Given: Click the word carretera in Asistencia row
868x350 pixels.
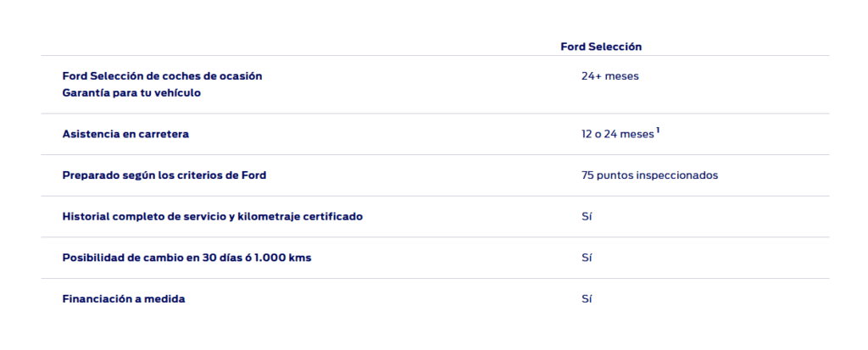Looking at the screenshot, I should click(164, 134).
